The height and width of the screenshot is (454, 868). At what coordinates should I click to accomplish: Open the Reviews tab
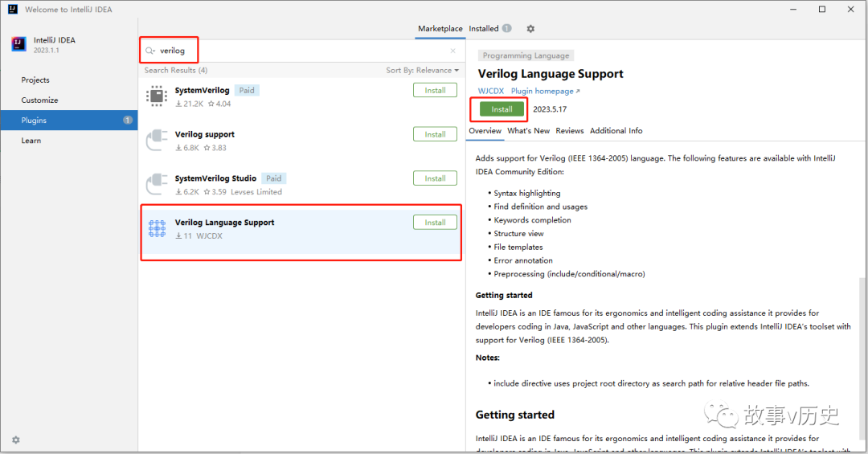[x=570, y=131]
